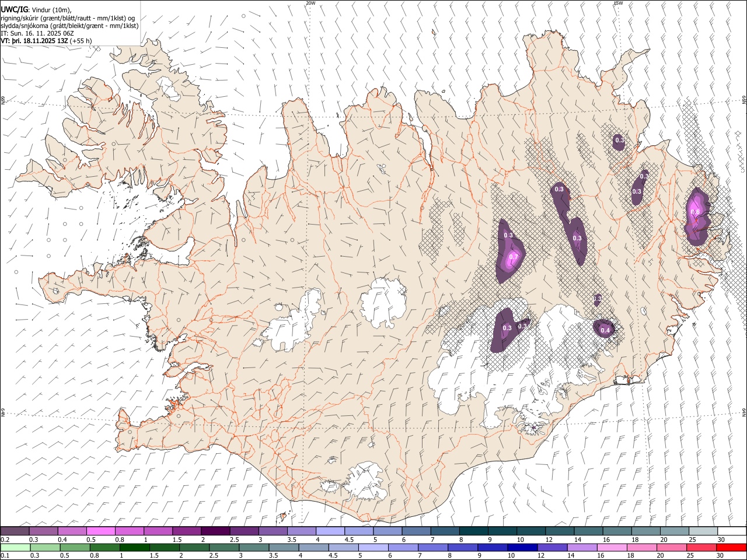Viewport: 747px width, 560px height.
Task: Click the lower legend swatch starting at 7
Action: click(x=432, y=548)
